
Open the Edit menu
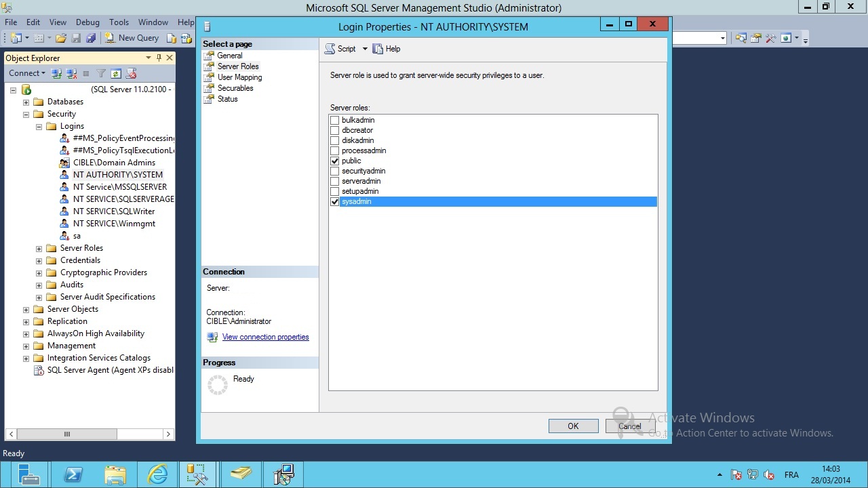point(33,22)
